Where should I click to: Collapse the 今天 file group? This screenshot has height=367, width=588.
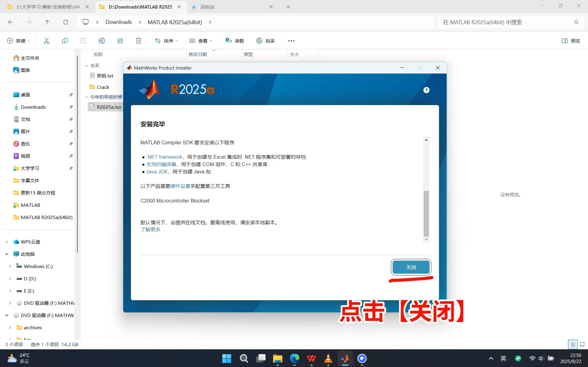click(86, 66)
